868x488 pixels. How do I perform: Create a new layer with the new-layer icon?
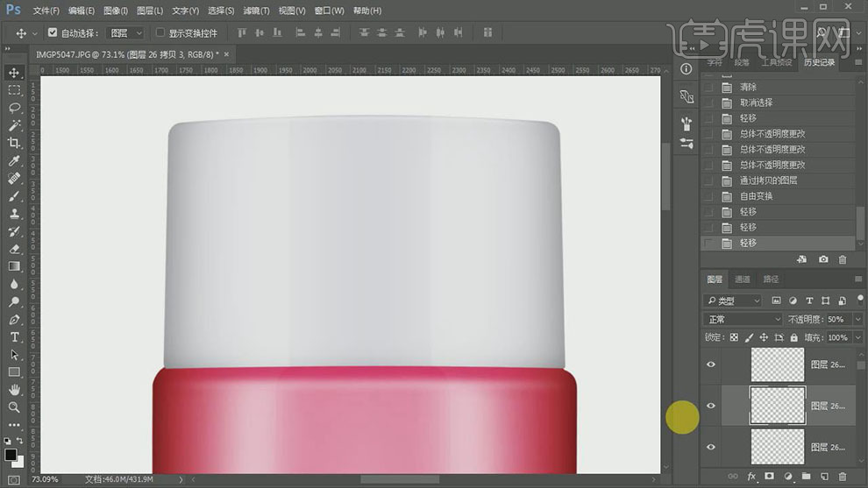(825, 477)
